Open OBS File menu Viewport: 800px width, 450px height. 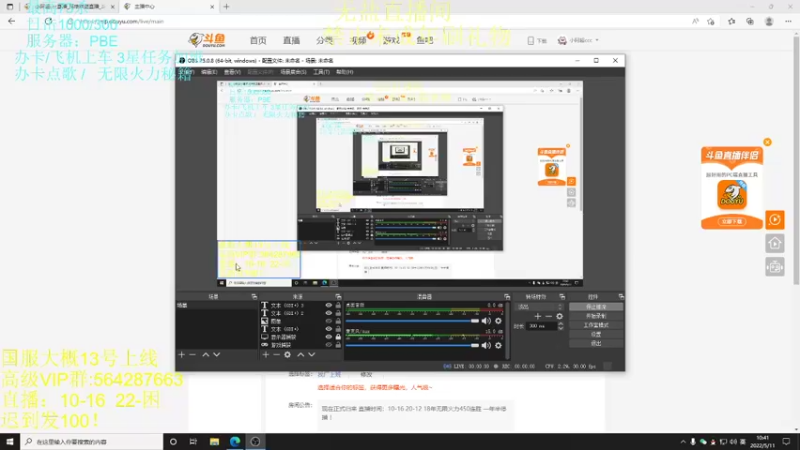pyautogui.click(x=186, y=72)
